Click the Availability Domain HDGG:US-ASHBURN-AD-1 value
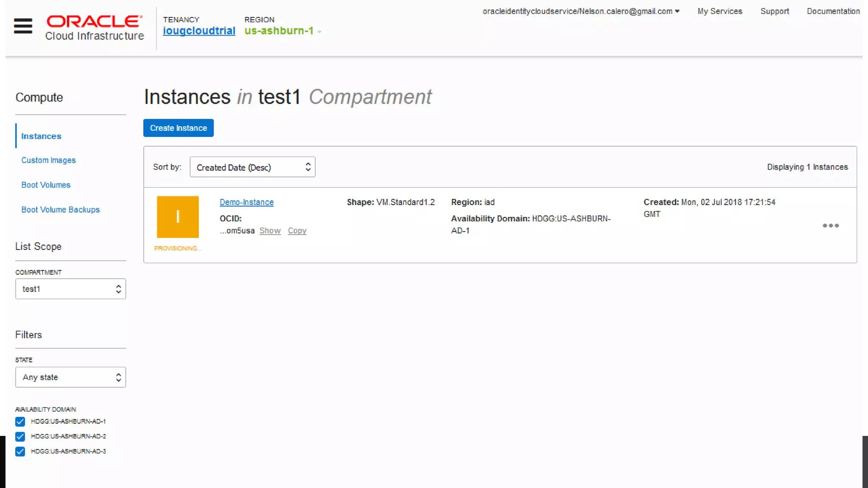868x488 pixels. click(531, 225)
